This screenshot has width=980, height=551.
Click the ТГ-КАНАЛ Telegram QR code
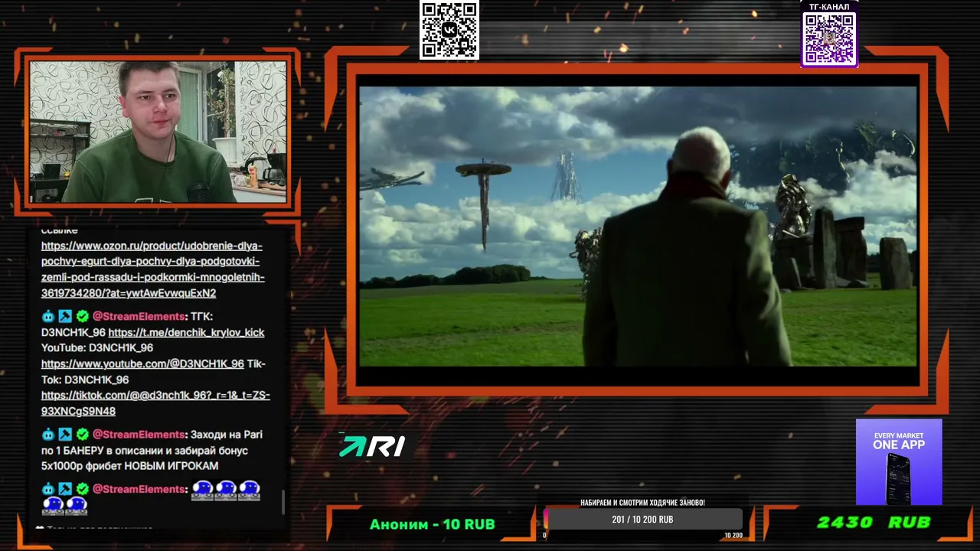click(829, 39)
